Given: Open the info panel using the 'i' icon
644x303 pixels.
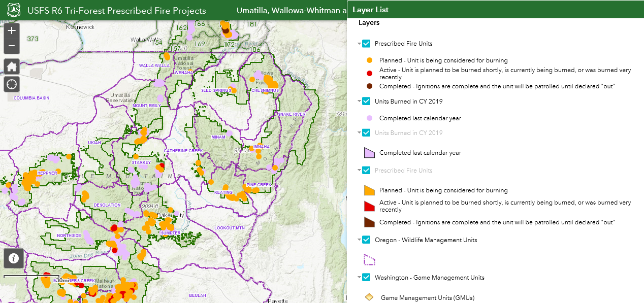Looking at the screenshot, I should [x=13, y=258].
